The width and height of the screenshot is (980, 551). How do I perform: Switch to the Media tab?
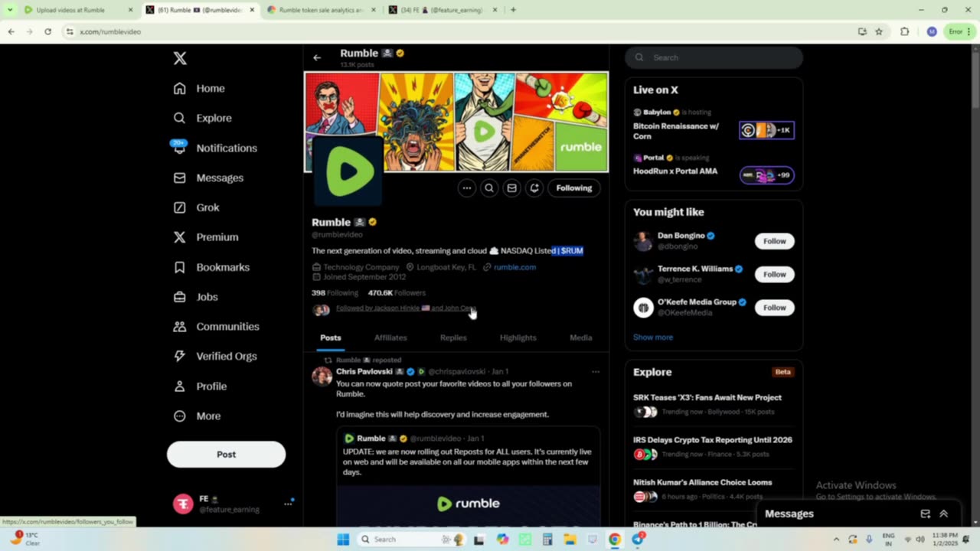click(x=581, y=337)
